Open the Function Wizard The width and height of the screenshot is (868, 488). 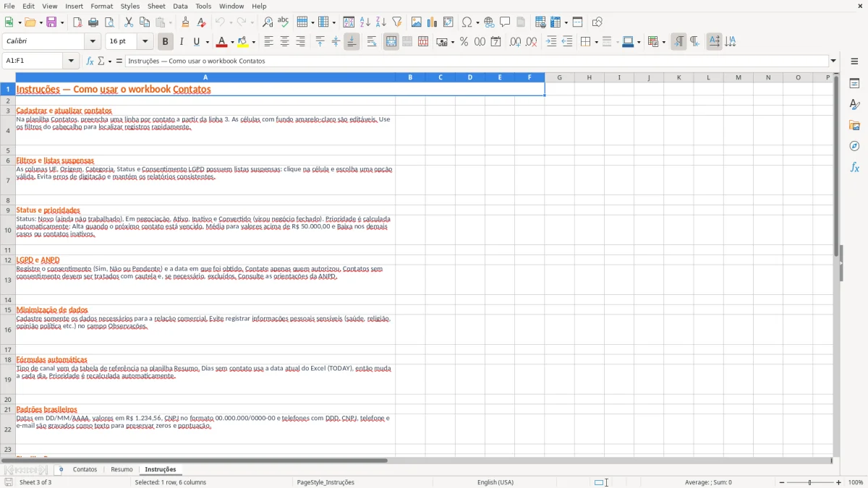click(90, 61)
